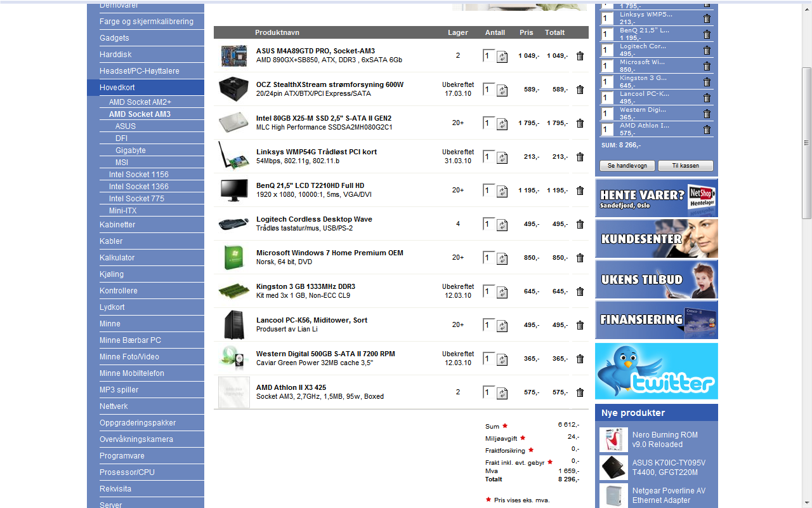Refresh quantity for Linksys WMP54G row
Screen dimensions: 812x508
coord(502,157)
